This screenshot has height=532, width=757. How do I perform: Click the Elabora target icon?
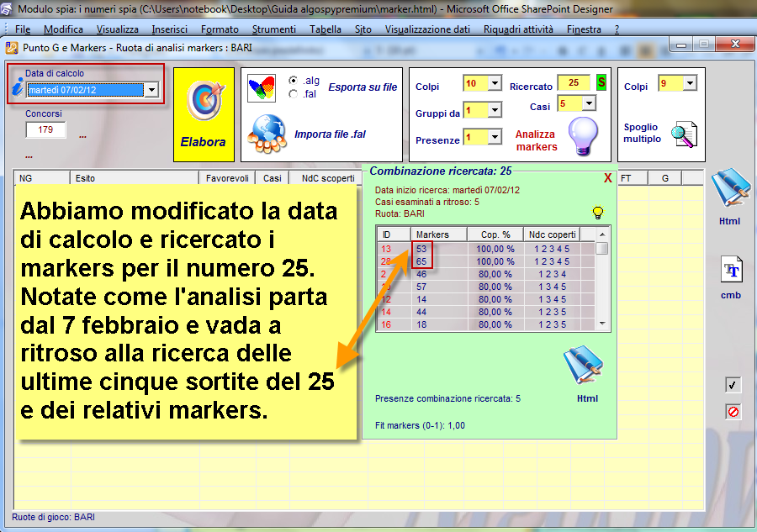[206, 101]
